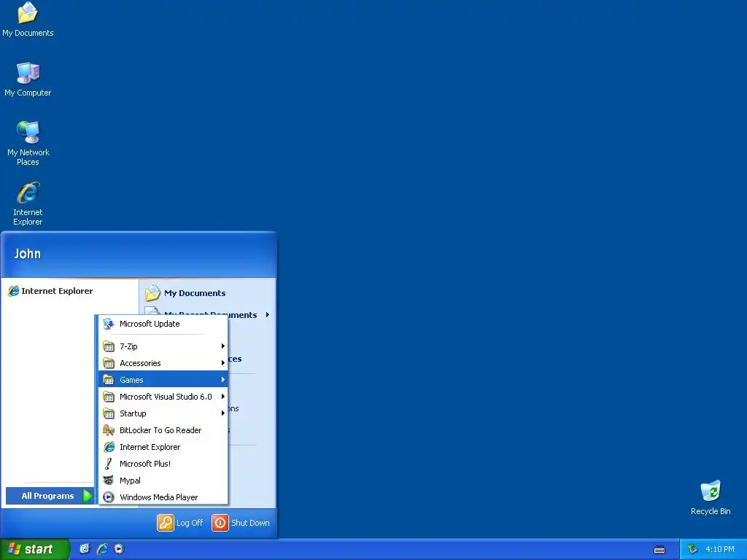Click the Shut Down button
Image resolution: width=747 pixels, height=560 pixels.
(x=241, y=523)
